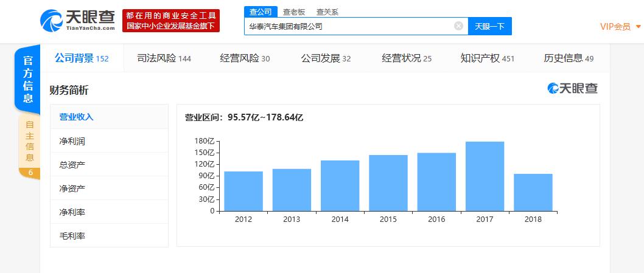Viewport: 644px width, 273px height.
Task: Switch to 查关系 search tab
Action: (x=327, y=12)
